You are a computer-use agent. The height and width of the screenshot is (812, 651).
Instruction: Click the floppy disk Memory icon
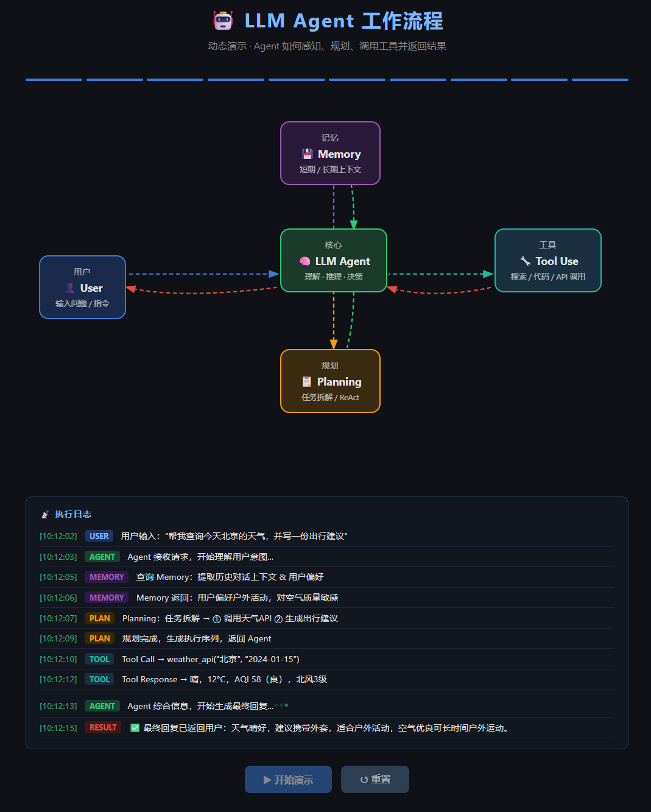click(308, 154)
